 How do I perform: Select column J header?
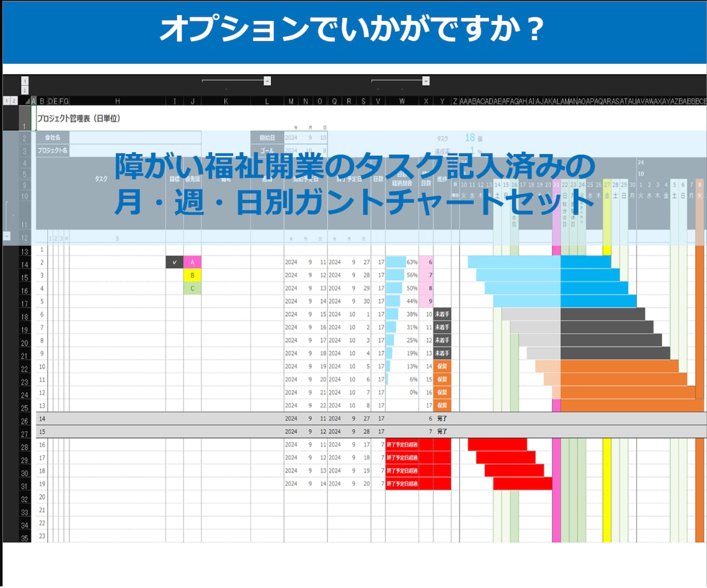point(192,101)
